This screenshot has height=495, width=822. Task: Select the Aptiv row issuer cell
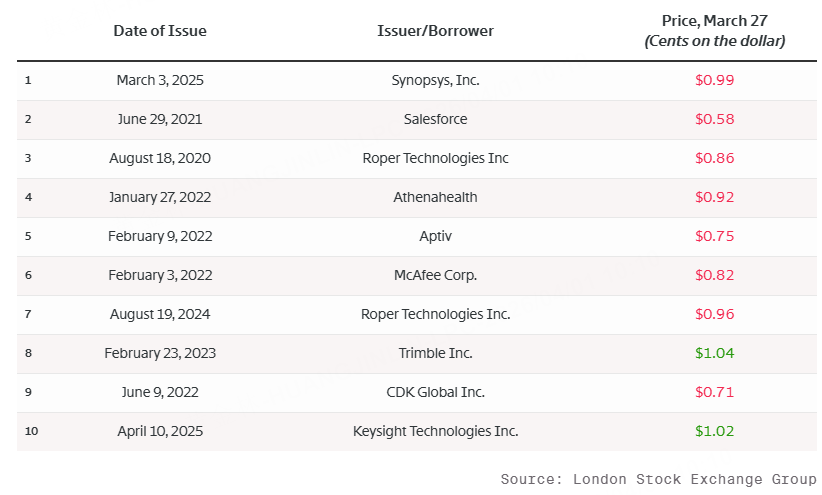point(435,236)
